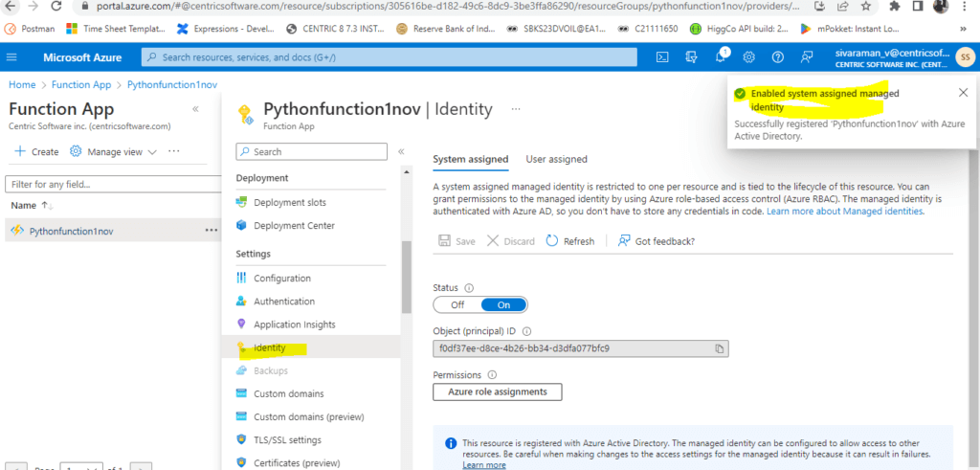Viewport: 980px width, 470px height.
Task: Click the Azure role assignments button
Action: tap(498, 392)
